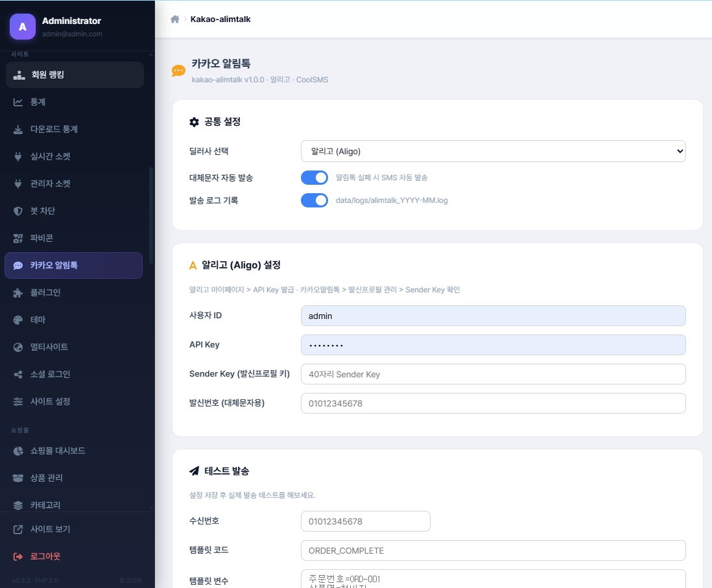Click the 템플릿 코드 input field
This screenshot has width=712, height=588.
point(493,550)
